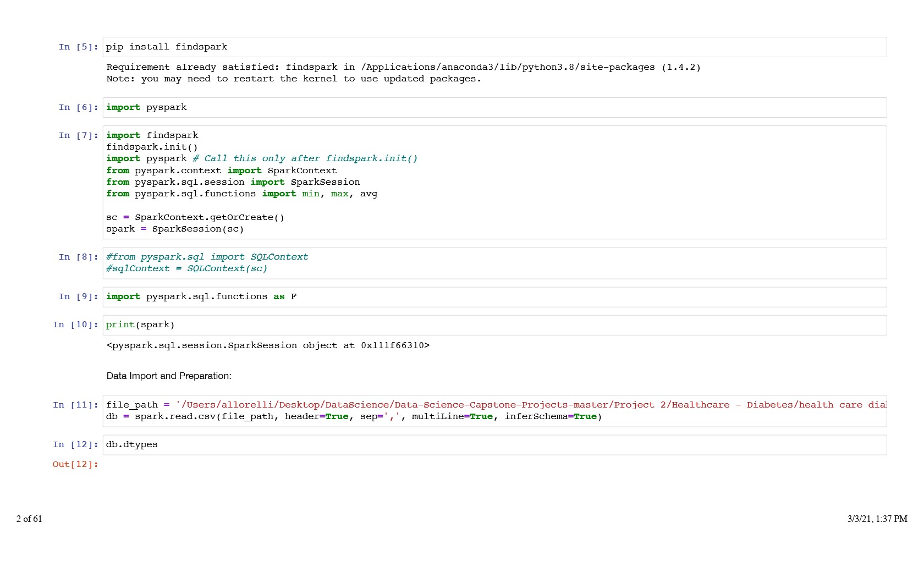Click the 2 of 61 page indicator
This screenshot has width=924, height=561.
point(29,519)
